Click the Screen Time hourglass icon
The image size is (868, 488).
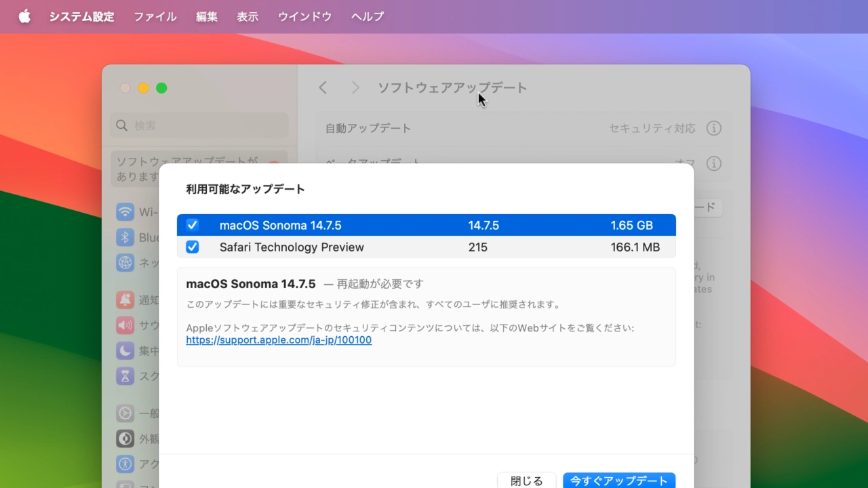click(x=125, y=375)
